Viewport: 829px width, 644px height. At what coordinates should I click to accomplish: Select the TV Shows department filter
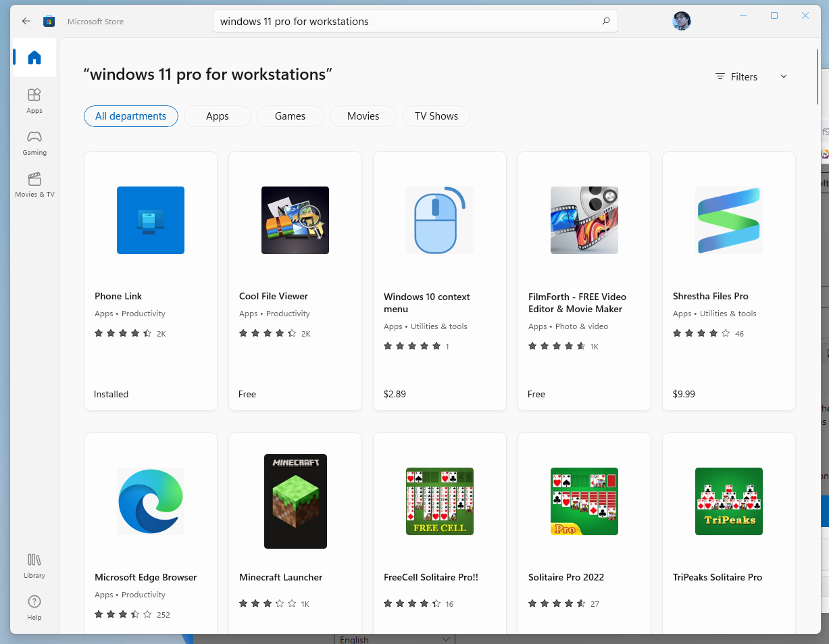tap(436, 116)
